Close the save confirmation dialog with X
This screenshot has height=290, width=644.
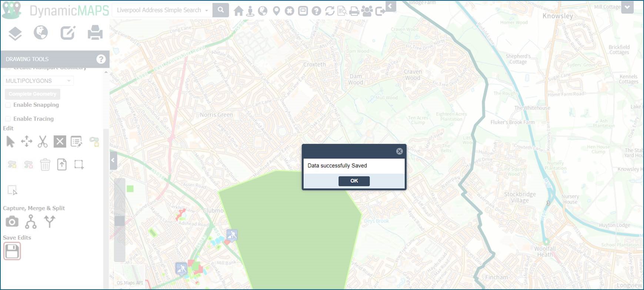click(x=399, y=151)
